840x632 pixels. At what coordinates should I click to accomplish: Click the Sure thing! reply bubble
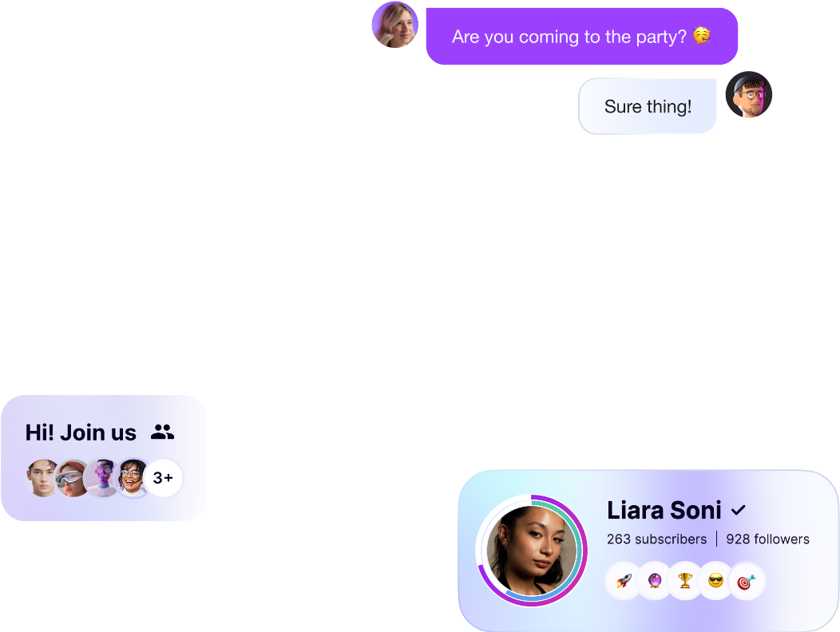coord(648,106)
